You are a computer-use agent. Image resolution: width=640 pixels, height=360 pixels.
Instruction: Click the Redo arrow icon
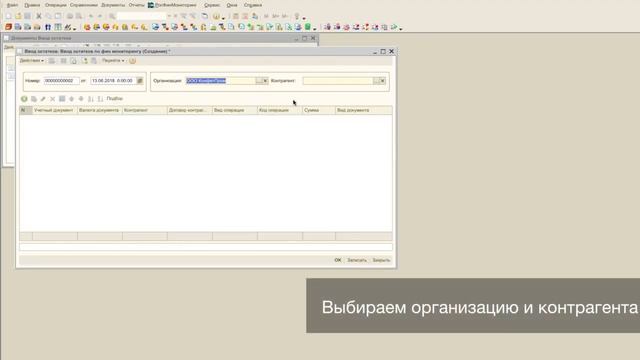tap(100, 16)
